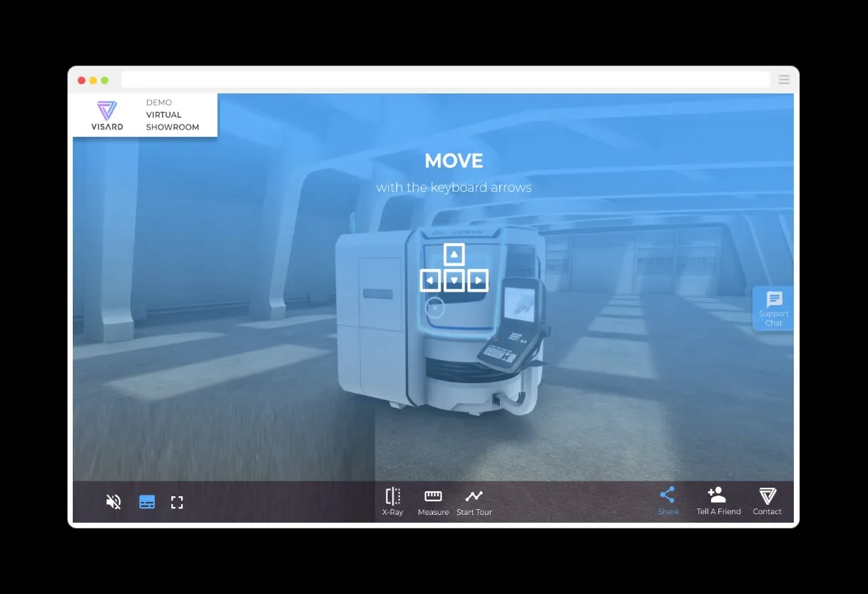This screenshot has height=594, width=868.
Task: Unmute the sound with the speaker icon
Action: pos(113,502)
